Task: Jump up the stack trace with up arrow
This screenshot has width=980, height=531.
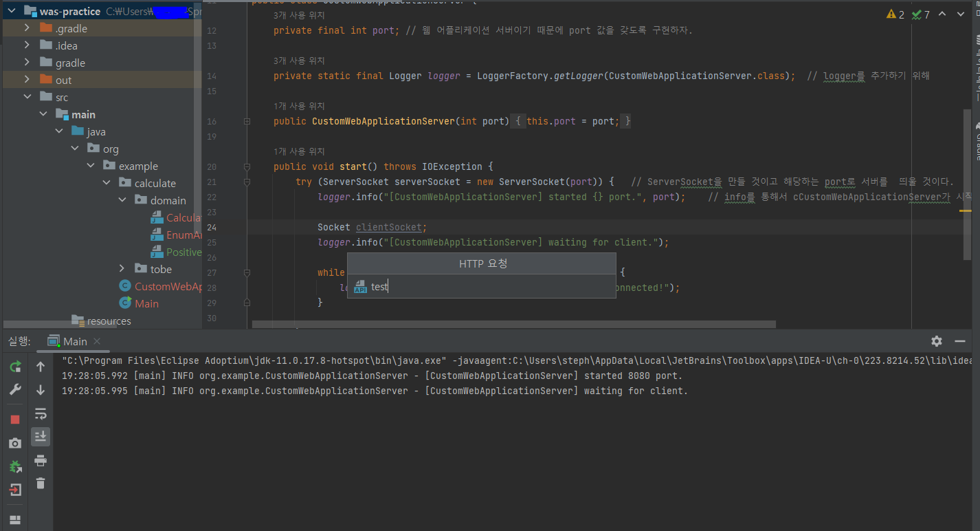Action: 41,367
